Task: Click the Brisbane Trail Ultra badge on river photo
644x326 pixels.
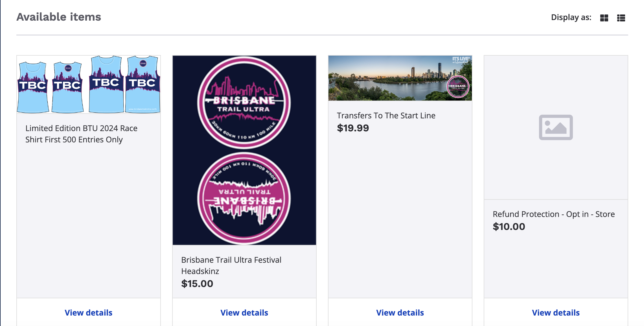Action: click(x=458, y=87)
